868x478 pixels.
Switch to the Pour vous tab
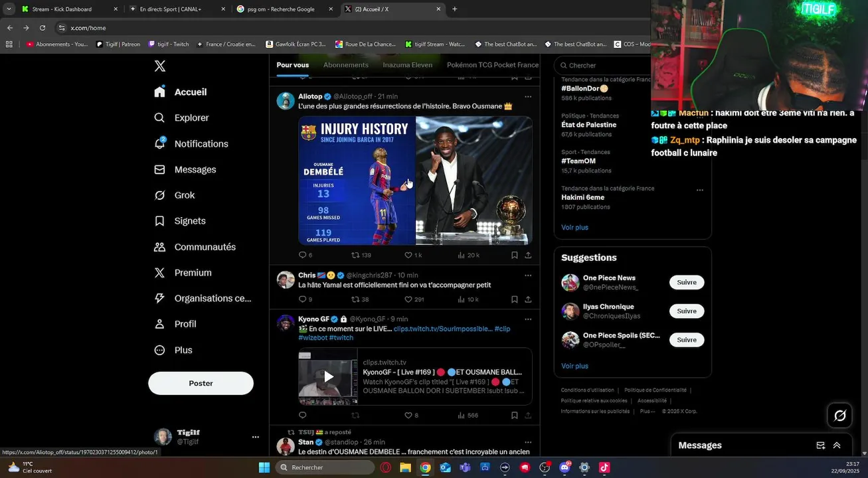pos(293,65)
